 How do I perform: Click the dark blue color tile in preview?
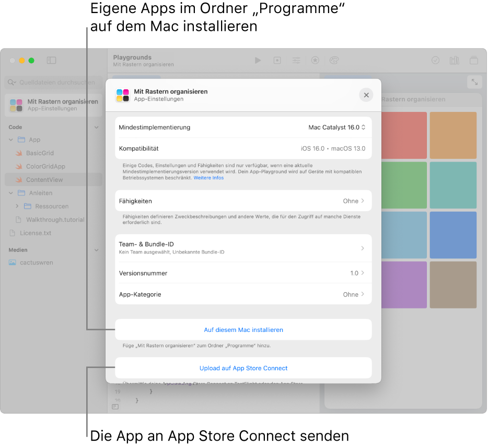pos(453,235)
